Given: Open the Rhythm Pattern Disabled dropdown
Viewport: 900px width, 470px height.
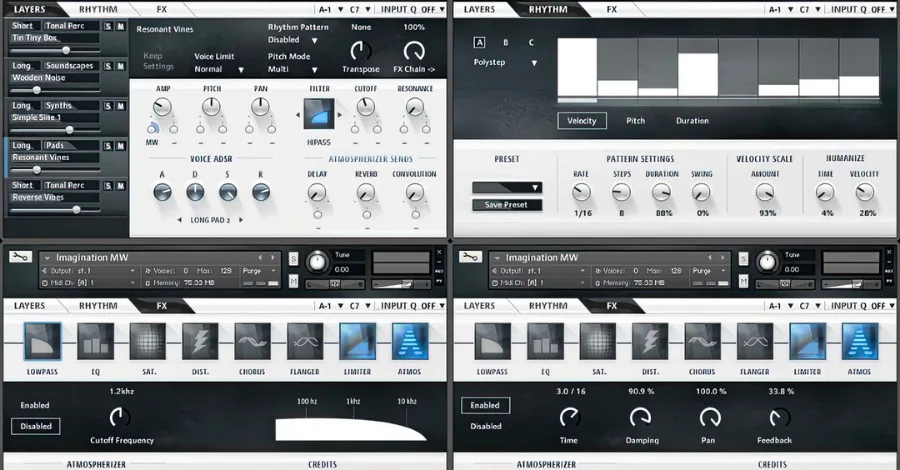Looking at the screenshot, I should 293,40.
